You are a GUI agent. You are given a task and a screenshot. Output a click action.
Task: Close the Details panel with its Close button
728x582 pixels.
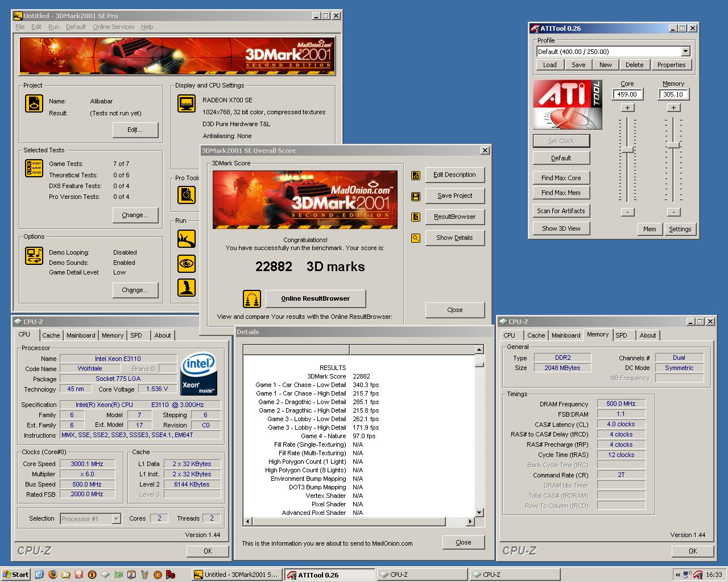(x=464, y=542)
